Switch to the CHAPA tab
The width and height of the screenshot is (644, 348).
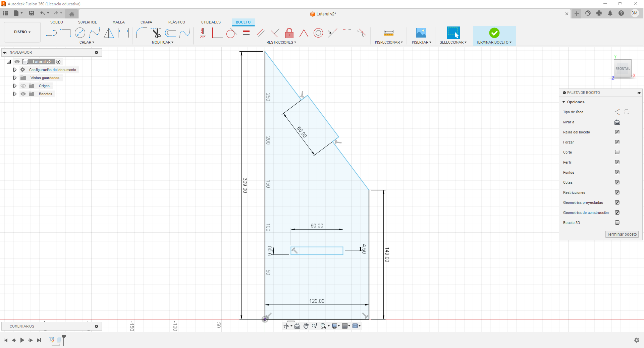pos(146,22)
